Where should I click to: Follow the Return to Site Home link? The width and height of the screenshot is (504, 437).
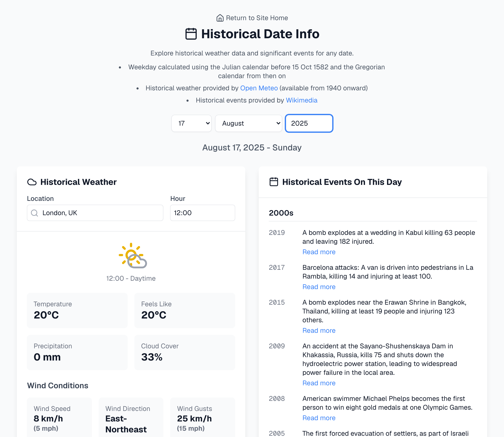[x=252, y=18]
